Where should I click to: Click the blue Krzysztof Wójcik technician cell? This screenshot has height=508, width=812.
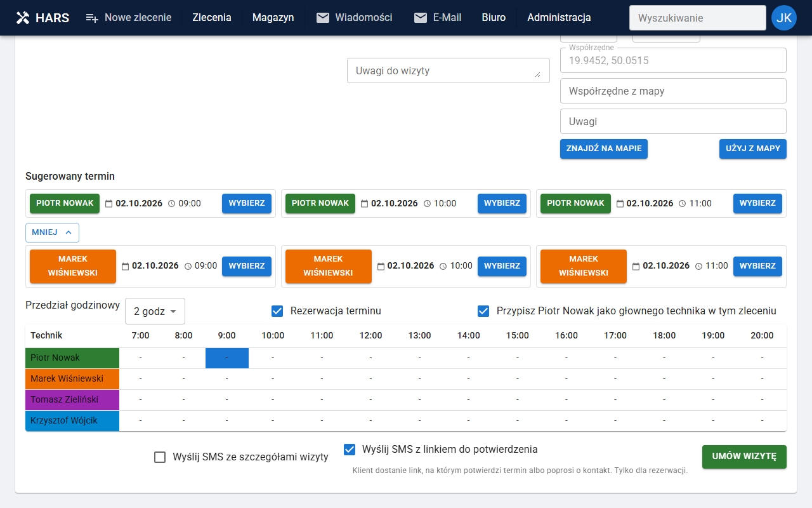click(72, 421)
